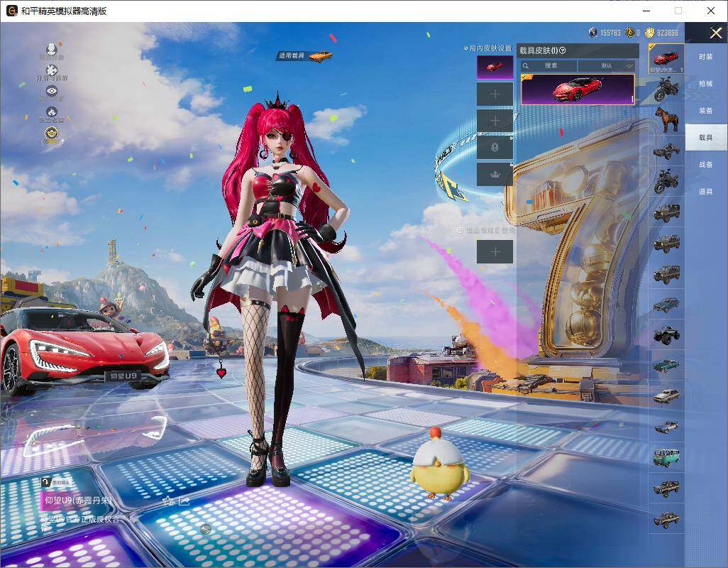Click the 载具皮肤 panel title
The height and width of the screenshot is (568, 728).
[539, 50]
